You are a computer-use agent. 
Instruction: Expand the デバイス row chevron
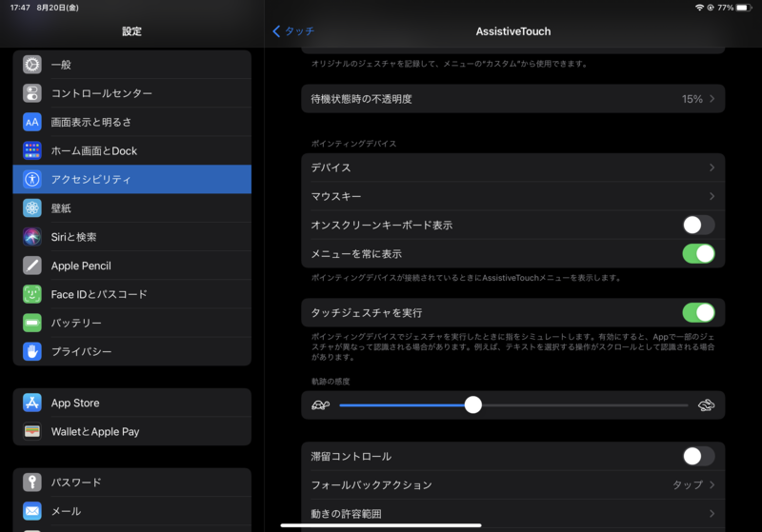pyautogui.click(x=712, y=167)
